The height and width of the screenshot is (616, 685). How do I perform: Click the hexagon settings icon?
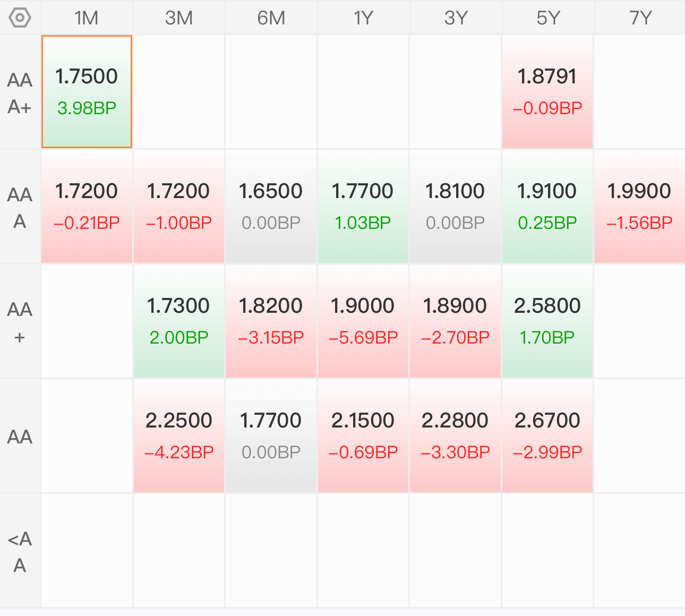[20, 18]
